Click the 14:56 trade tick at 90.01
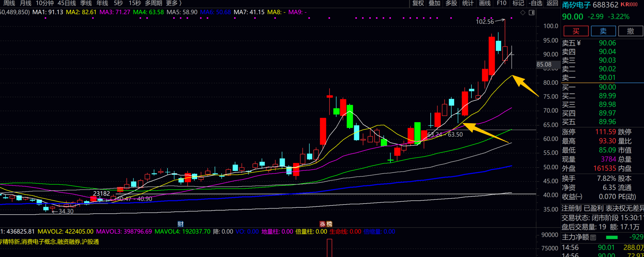 coord(606,247)
